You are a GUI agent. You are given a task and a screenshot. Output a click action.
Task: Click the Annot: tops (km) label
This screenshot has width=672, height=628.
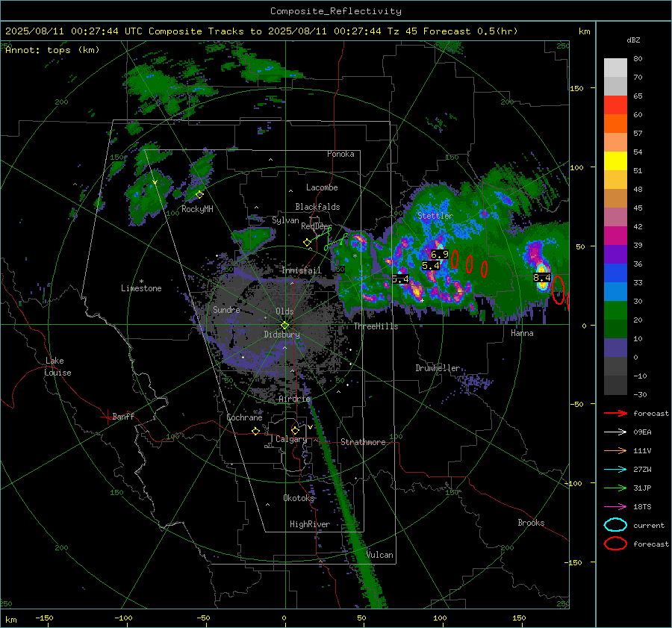point(52,50)
